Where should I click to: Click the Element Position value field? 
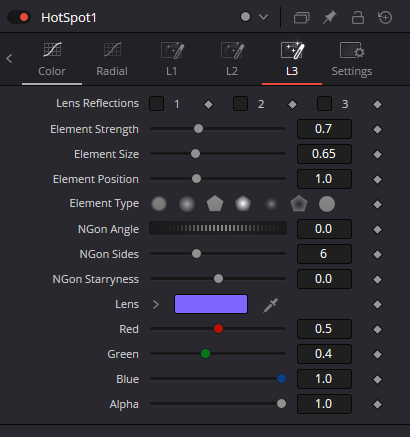324,179
